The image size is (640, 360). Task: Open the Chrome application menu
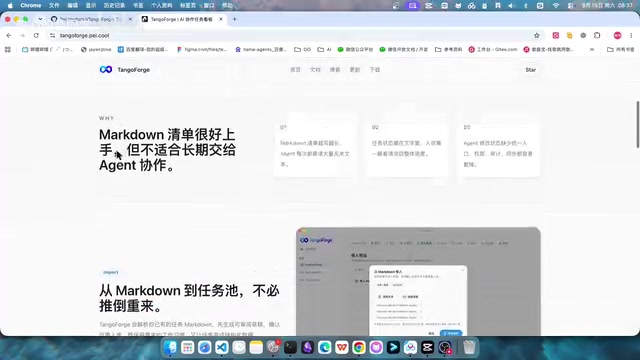pyautogui.click(x=31, y=6)
